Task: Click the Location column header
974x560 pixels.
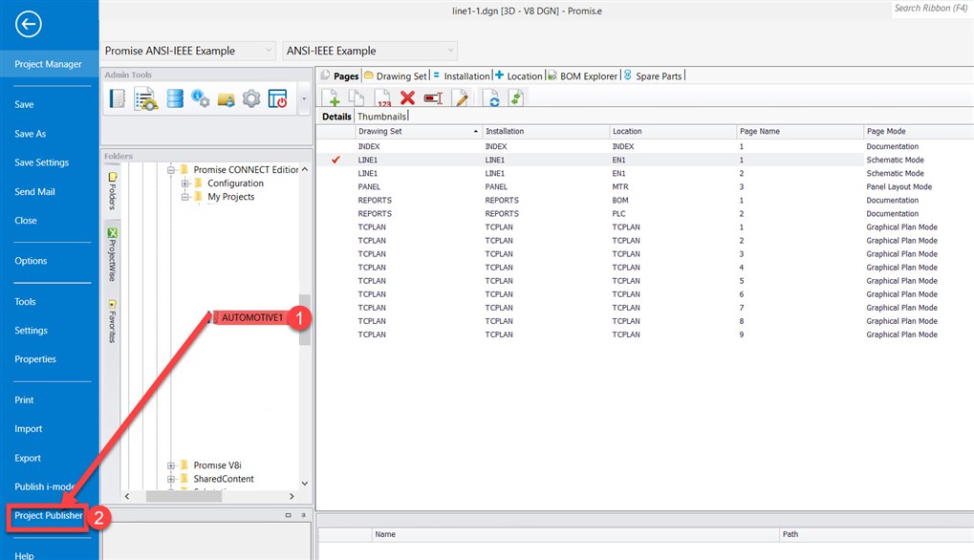Action: click(673, 132)
